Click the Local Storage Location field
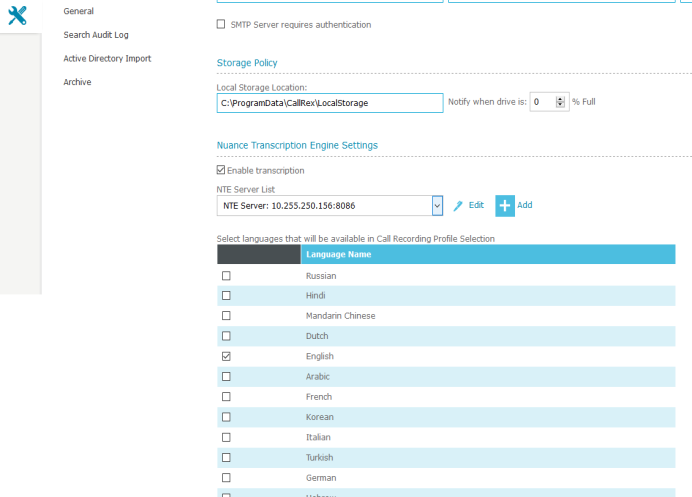Viewport: 692px width, 497px height. click(329, 103)
